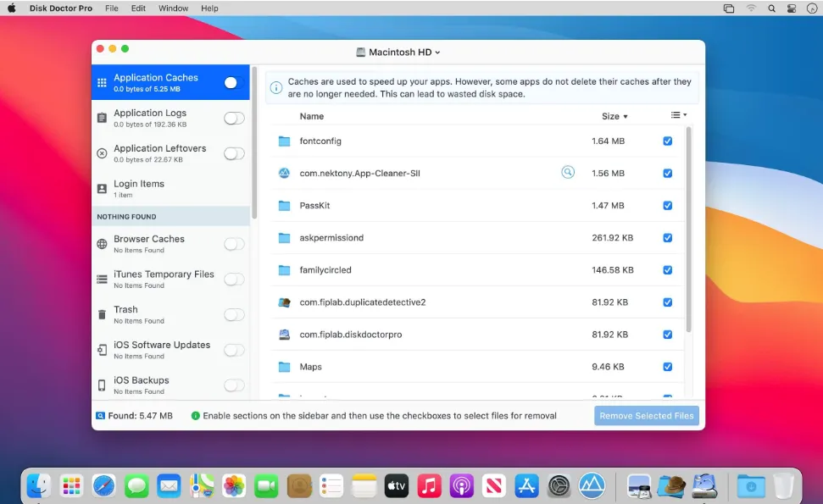Viewport: 823px width, 504px height.
Task: Uncheck the com.fiplab.diskdoctorpro checkbox
Action: point(668,335)
